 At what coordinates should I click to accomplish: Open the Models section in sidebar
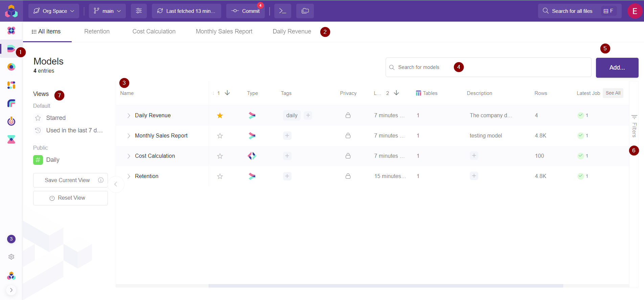(x=11, y=49)
